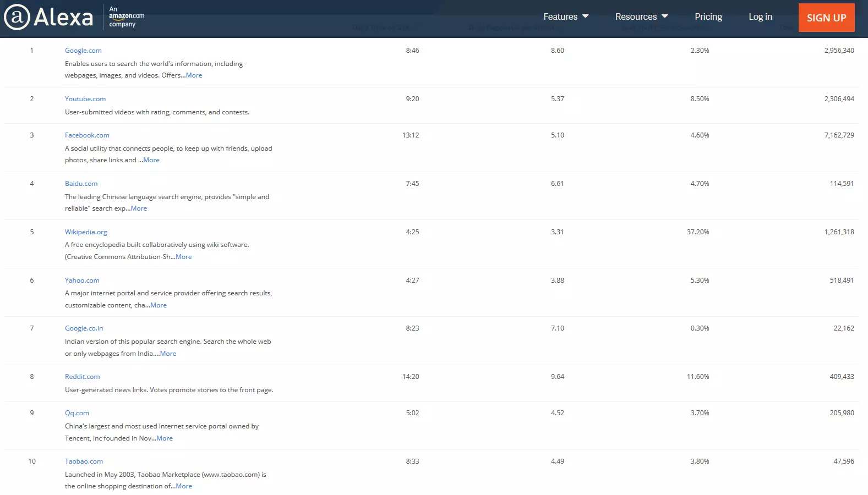This screenshot has width=868, height=495.
Task: Expand More in the Taobao.com description
Action: click(x=184, y=486)
